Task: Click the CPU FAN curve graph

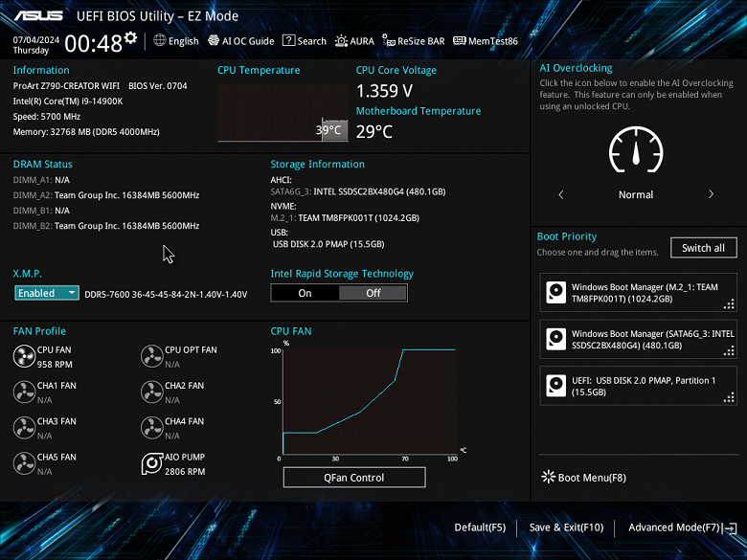Action: click(x=370, y=401)
